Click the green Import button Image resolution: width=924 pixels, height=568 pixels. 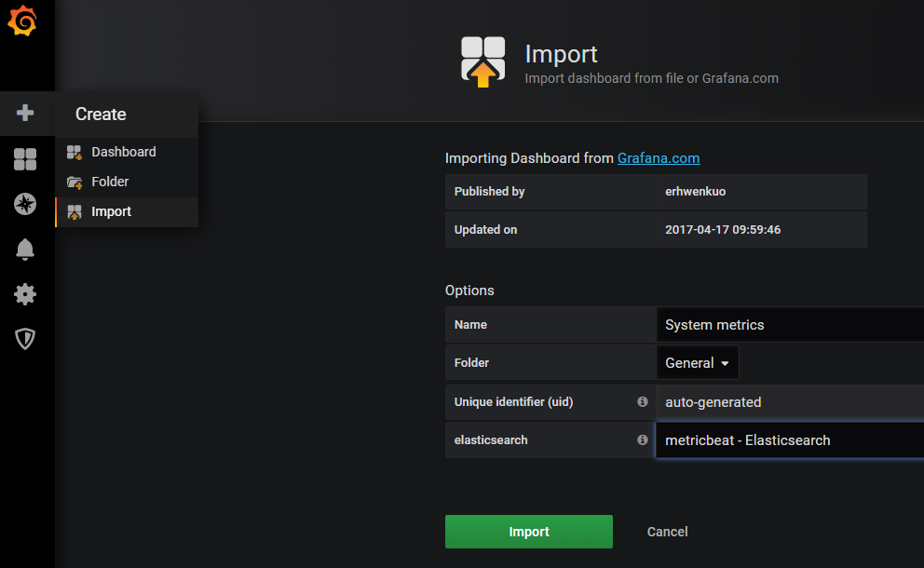click(x=528, y=532)
